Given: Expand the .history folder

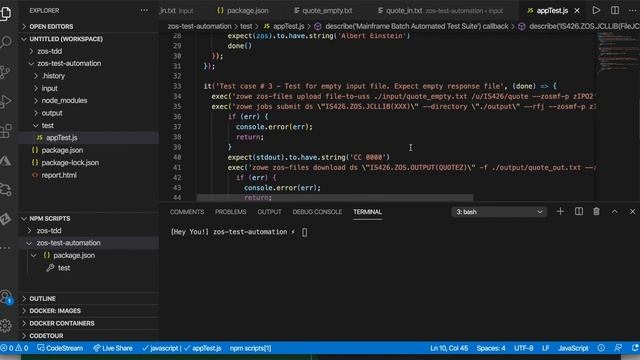Looking at the screenshot, I should (x=88, y=76).
